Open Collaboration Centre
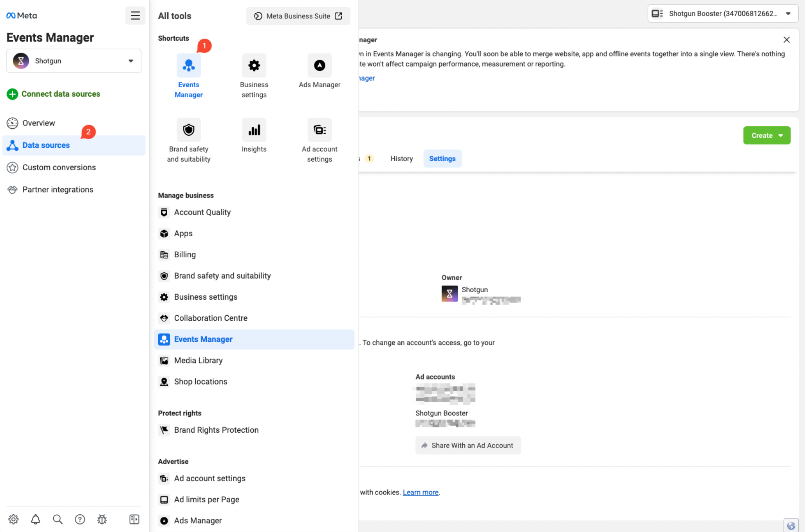 pos(254,318)
